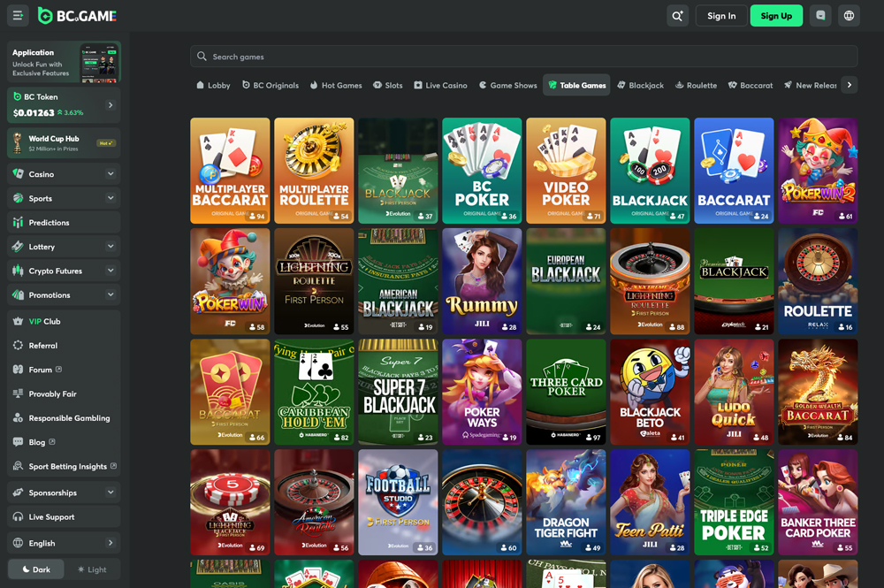This screenshot has height=588, width=884.
Task: Click the World Cup trophy icon
Action: click(18, 142)
